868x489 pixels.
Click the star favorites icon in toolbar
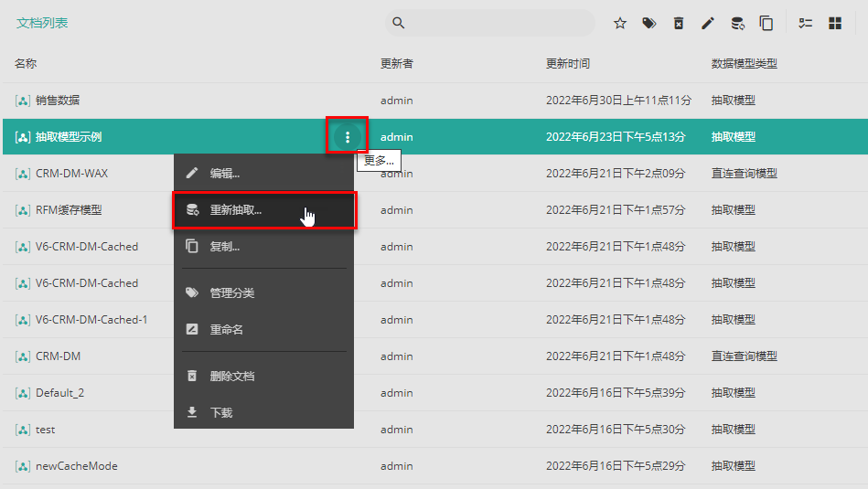[620, 23]
